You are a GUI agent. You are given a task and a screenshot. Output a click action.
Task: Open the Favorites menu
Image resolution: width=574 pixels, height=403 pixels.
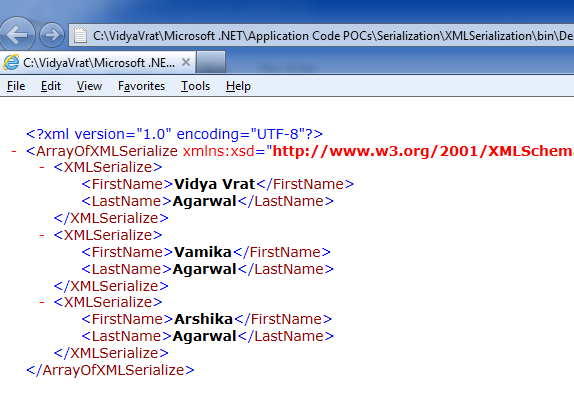pos(141,86)
